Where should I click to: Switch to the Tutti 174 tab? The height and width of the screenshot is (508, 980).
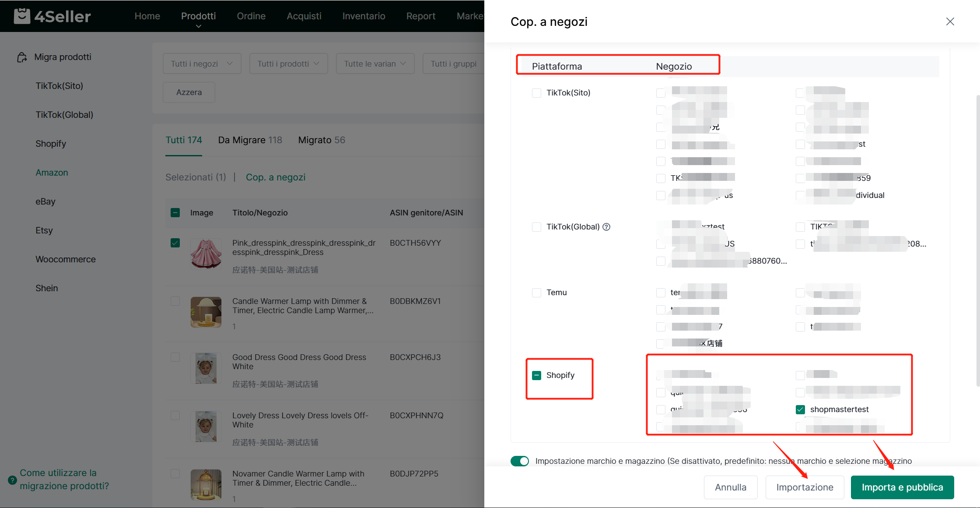tap(184, 140)
